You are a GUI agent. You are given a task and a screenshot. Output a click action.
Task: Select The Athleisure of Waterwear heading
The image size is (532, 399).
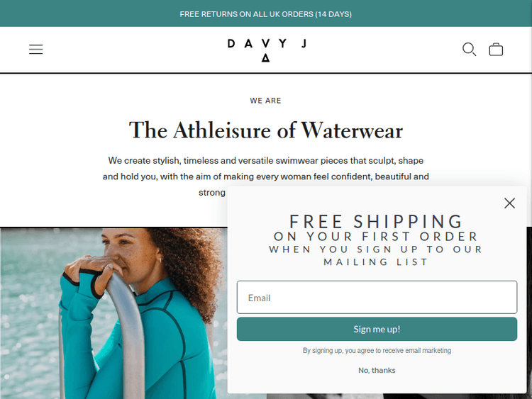(266, 130)
